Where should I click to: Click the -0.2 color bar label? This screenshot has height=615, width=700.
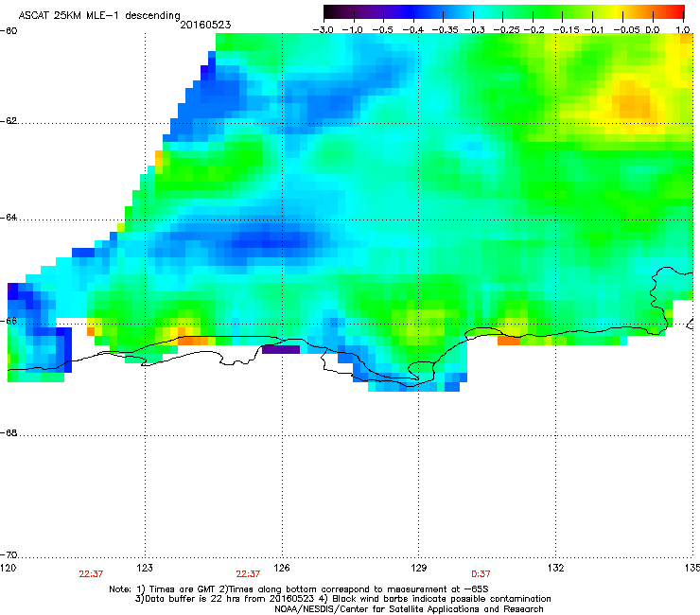point(534,29)
